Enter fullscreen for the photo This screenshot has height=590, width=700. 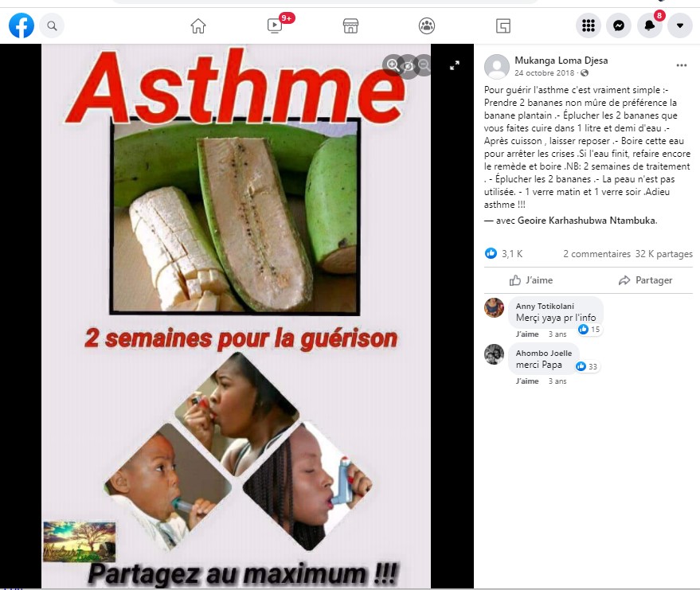click(455, 65)
